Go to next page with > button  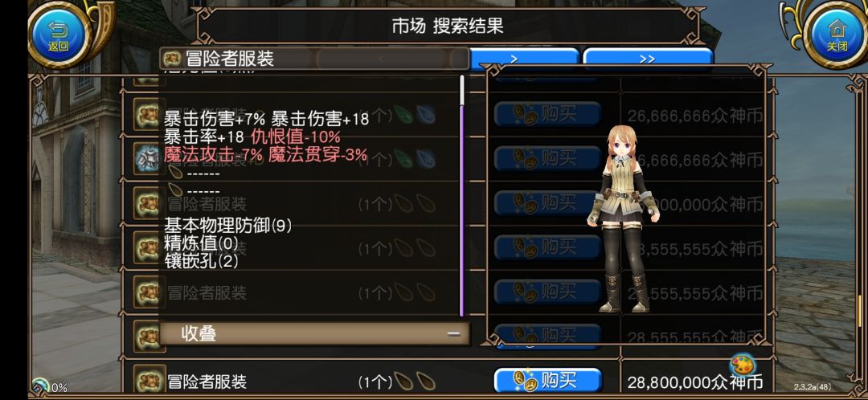(x=524, y=59)
